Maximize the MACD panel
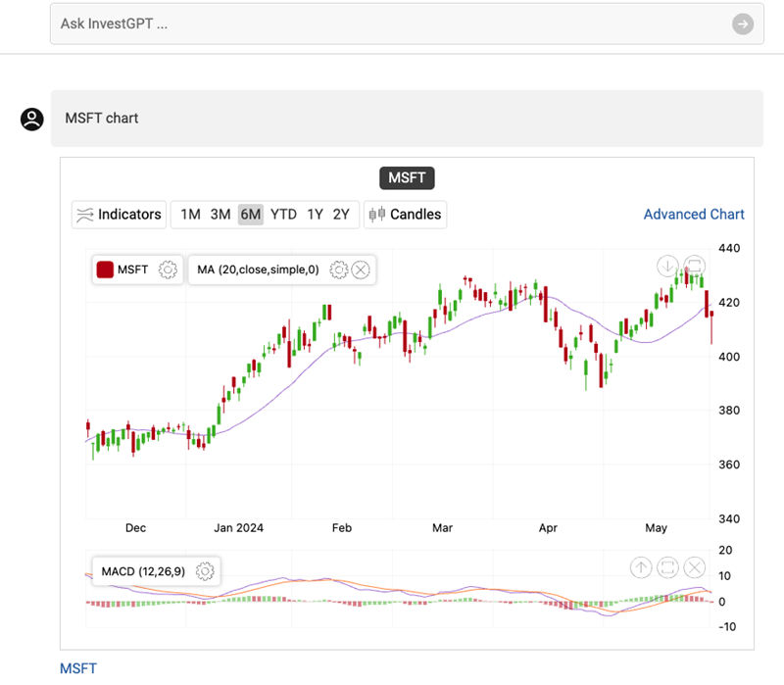Image resolution: width=784 pixels, height=685 pixels. (x=667, y=566)
